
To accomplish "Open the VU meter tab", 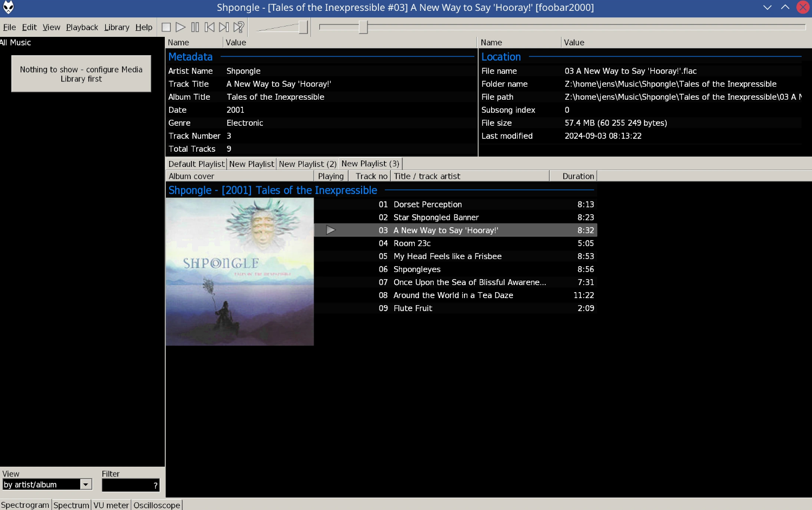I will (x=111, y=505).
